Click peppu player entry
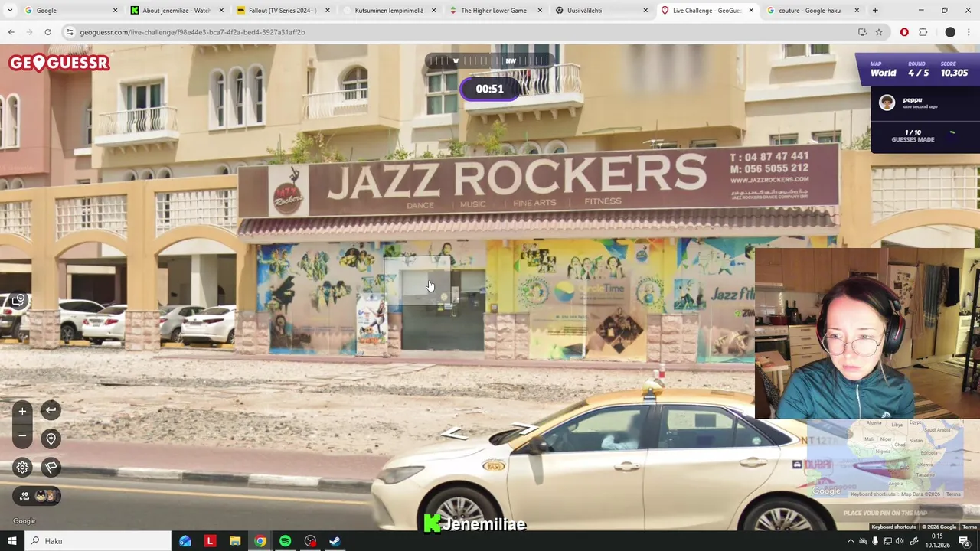The height and width of the screenshot is (551, 980). [x=925, y=103]
